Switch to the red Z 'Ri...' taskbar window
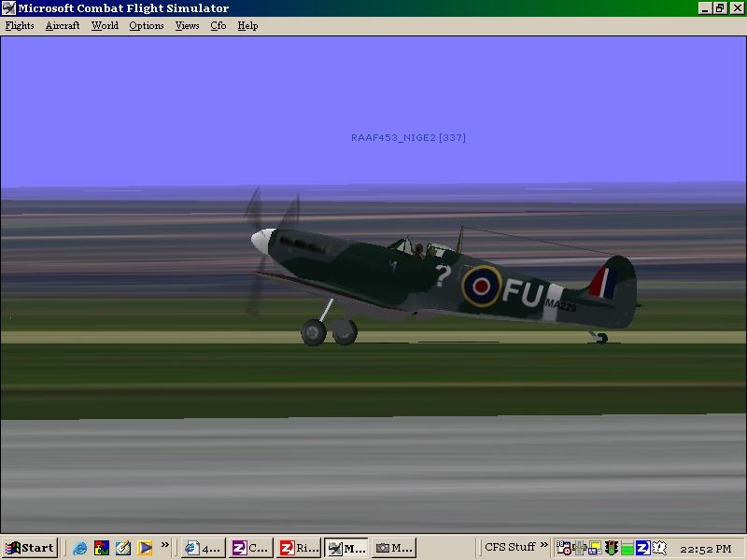 (x=299, y=548)
